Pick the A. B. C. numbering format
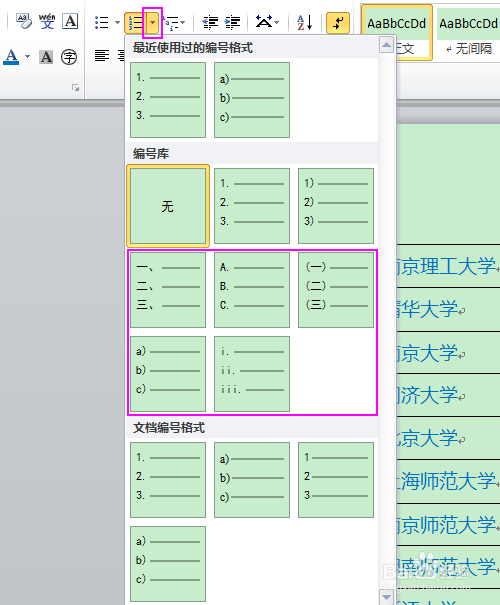Image resolution: width=500 pixels, height=605 pixels. tap(252, 290)
